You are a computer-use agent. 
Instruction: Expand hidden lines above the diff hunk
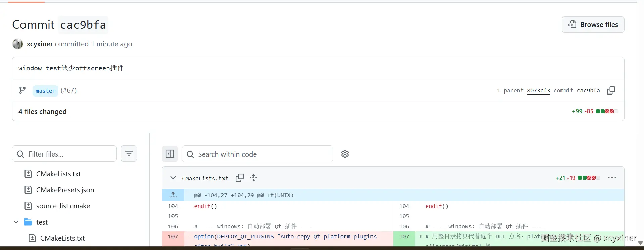173,195
